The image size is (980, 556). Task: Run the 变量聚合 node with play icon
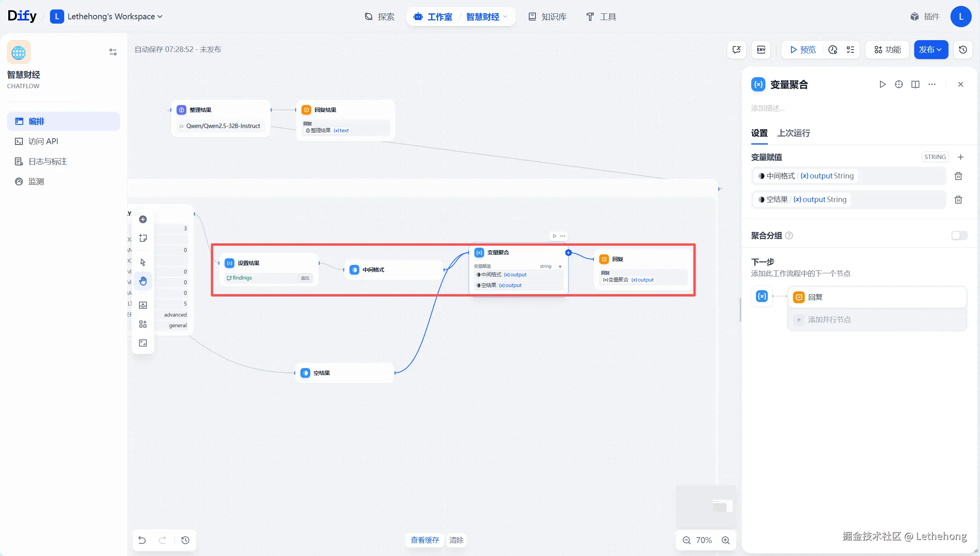point(882,84)
